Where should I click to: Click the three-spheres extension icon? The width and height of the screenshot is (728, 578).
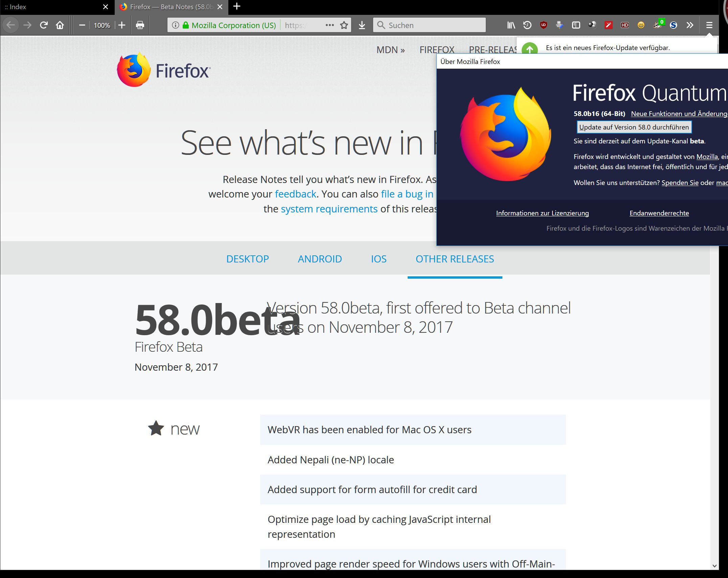[x=592, y=25]
